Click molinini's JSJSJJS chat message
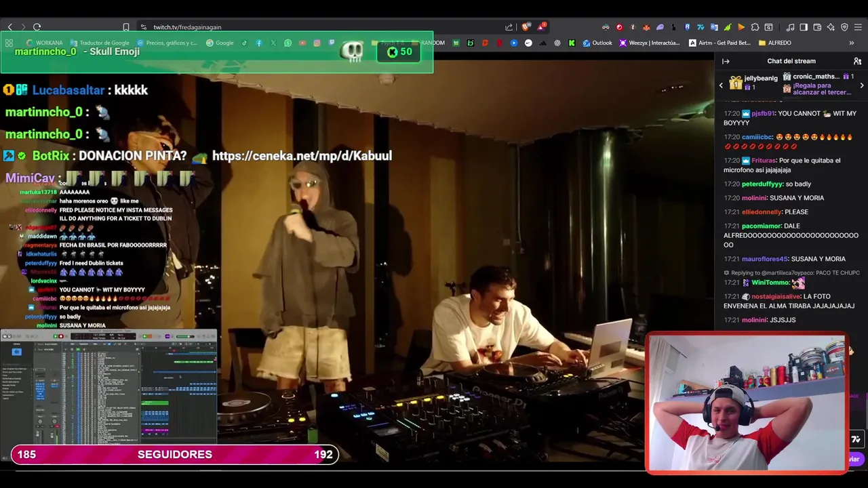Screen dimensions: 868x488 tap(783, 320)
